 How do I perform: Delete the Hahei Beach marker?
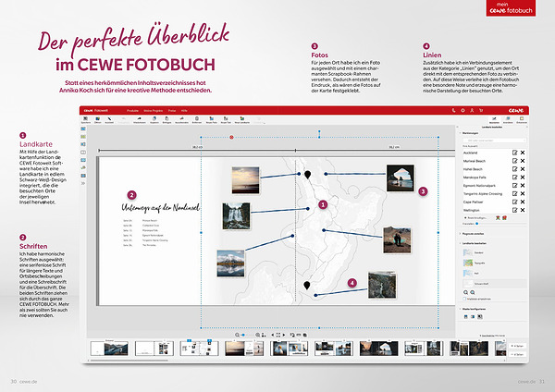click(523, 169)
